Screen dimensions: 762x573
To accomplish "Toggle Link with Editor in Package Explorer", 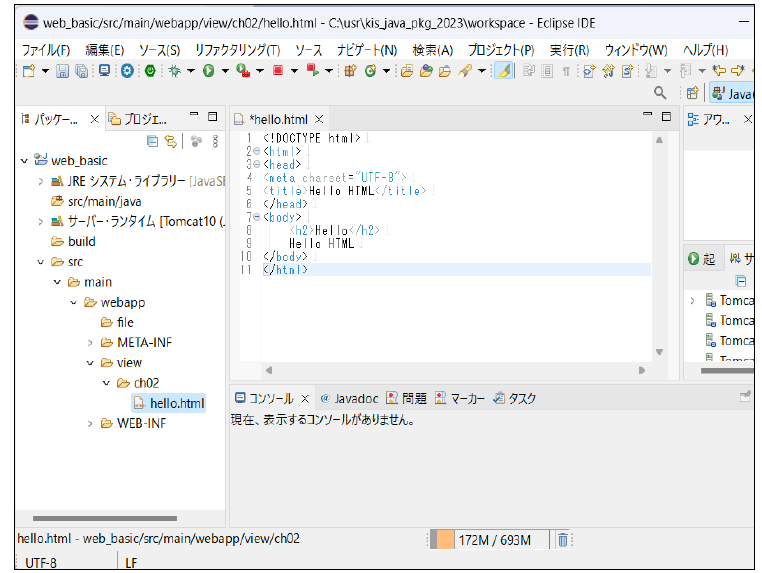I will 171,142.
